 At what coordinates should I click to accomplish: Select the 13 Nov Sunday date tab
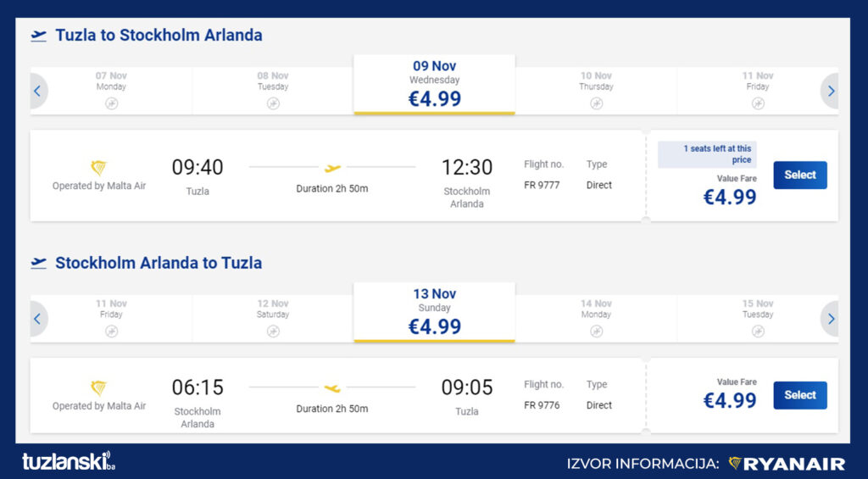tap(435, 313)
